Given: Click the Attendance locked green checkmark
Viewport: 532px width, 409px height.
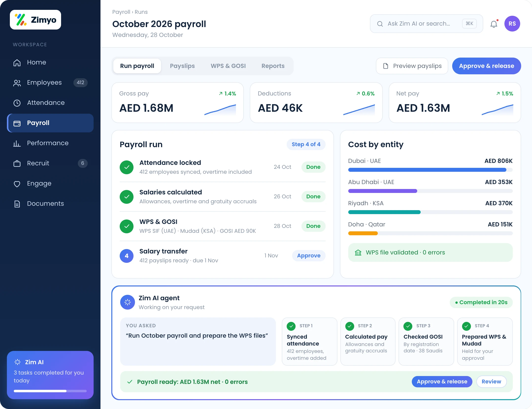Looking at the screenshot, I should pyautogui.click(x=127, y=167).
